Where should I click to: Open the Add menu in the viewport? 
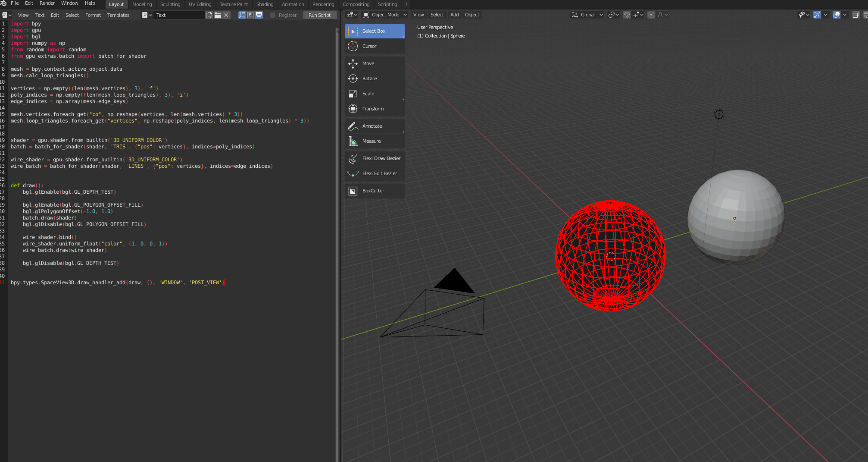tap(454, 15)
